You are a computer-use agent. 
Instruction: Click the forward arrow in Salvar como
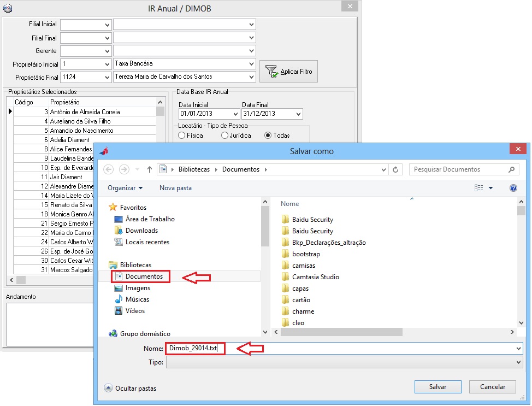tap(124, 169)
